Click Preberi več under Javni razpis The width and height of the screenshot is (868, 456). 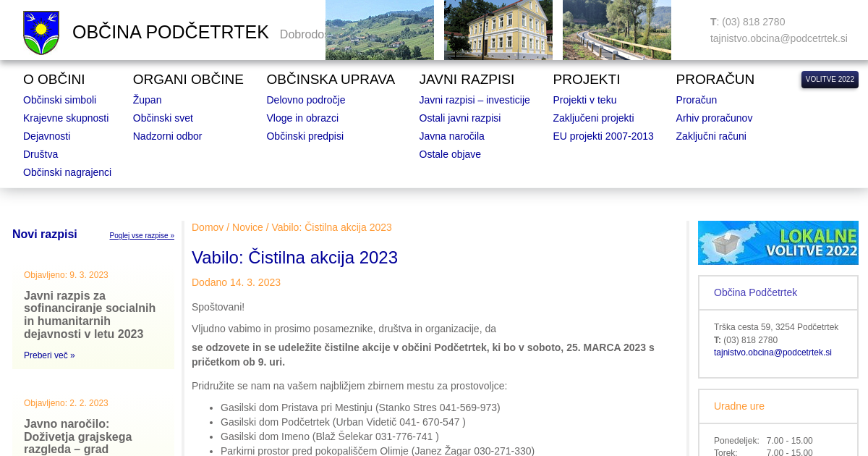(49, 355)
